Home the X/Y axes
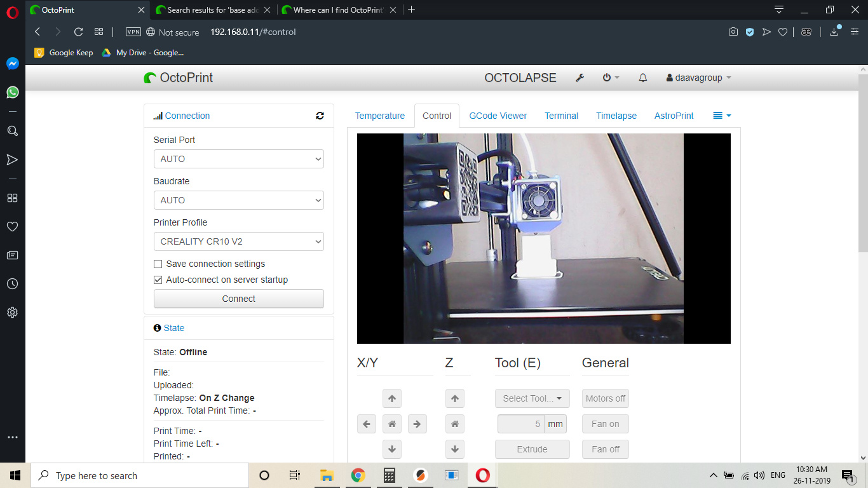Image resolution: width=868 pixels, height=488 pixels. click(392, 424)
